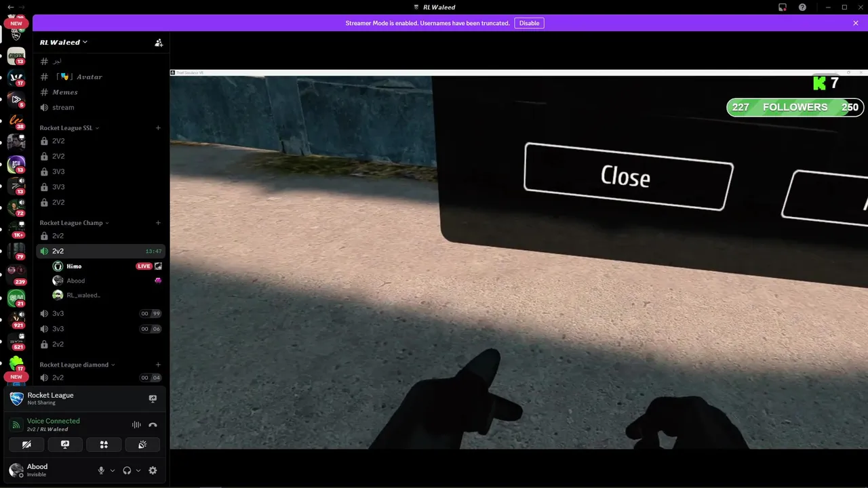This screenshot has height=488, width=868.
Task: Join the 3v3 voice channel showing 00 06
Action: pos(100,329)
